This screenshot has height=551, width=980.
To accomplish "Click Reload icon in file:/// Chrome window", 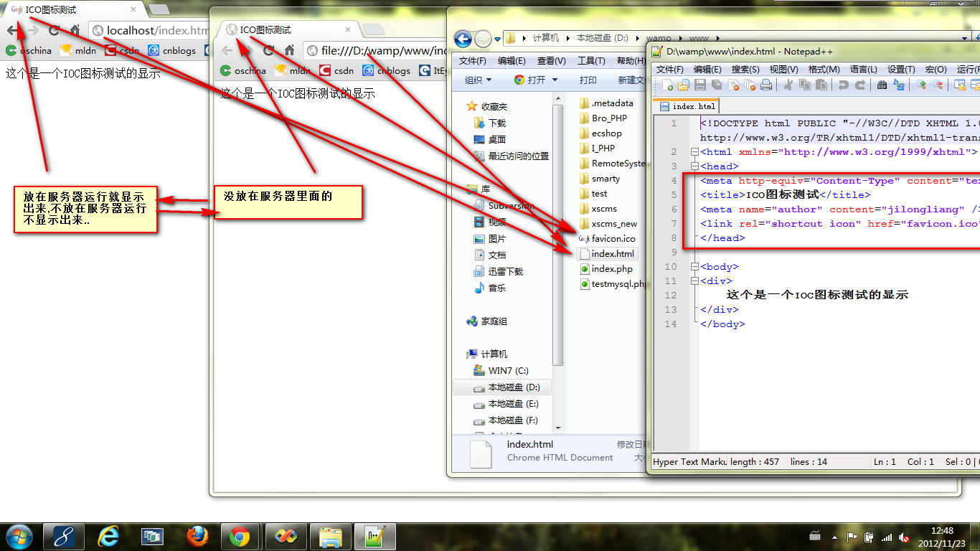I will pyautogui.click(x=268, y=50).
